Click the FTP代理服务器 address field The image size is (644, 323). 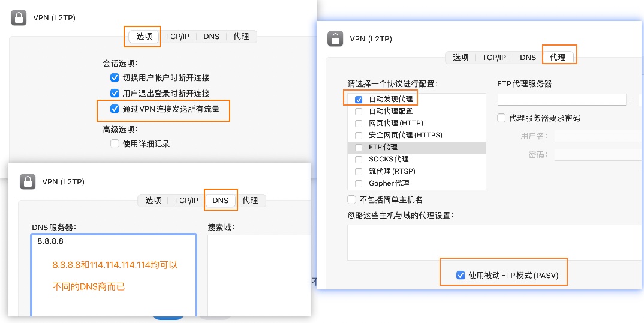click(561, 99)
